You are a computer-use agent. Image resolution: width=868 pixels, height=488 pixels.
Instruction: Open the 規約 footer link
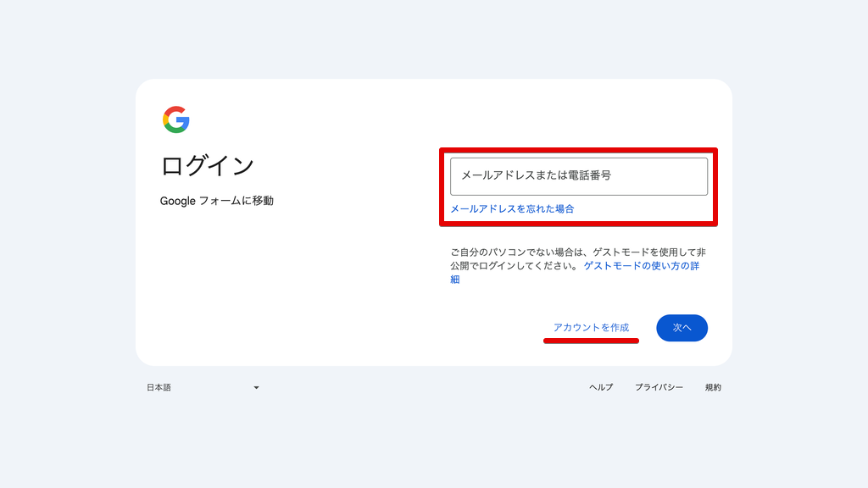pos(713,387)
